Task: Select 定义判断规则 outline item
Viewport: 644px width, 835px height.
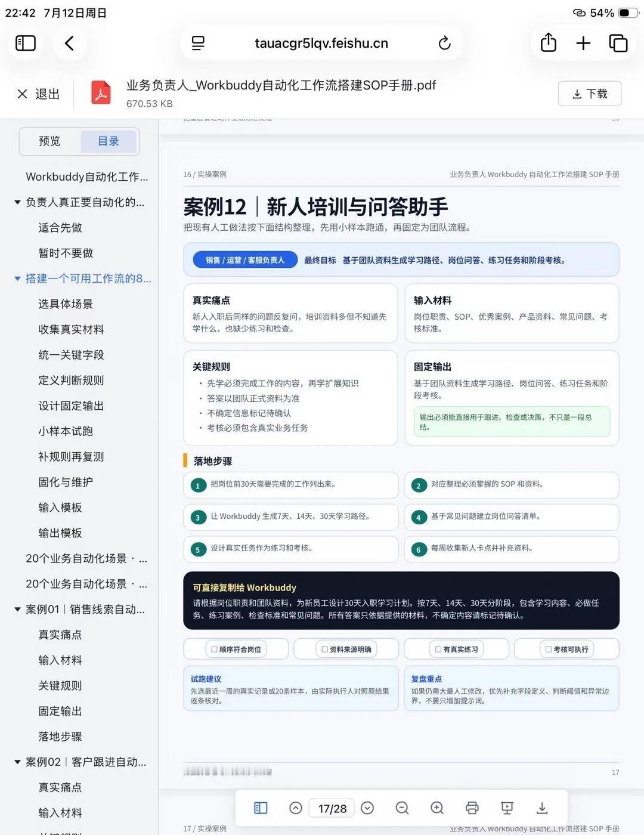Action: [71, 380]
